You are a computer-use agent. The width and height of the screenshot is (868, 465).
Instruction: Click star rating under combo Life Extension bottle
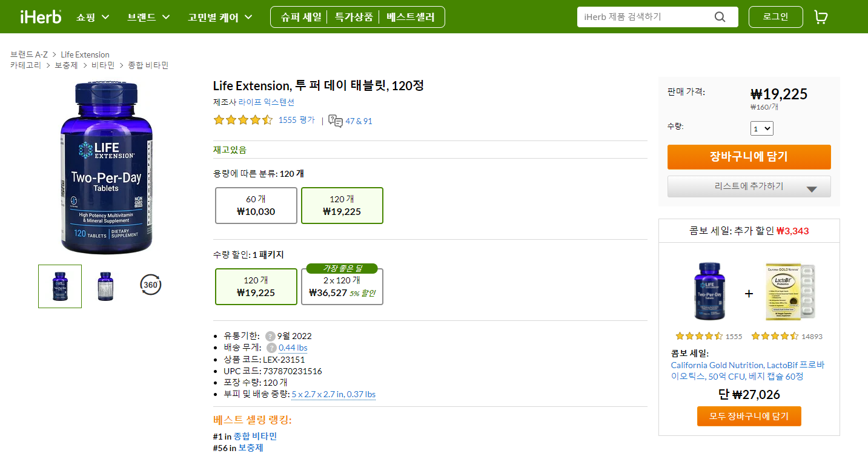coord(699,336)
